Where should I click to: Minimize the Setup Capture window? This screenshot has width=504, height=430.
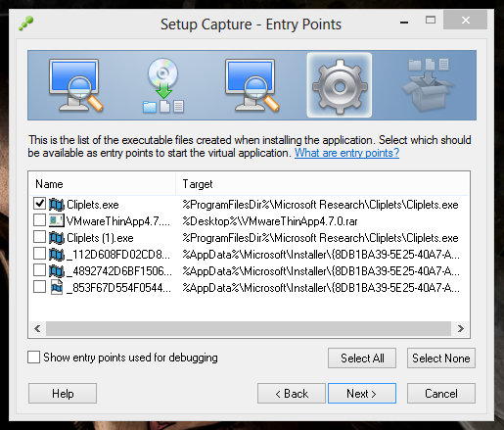(x=404, y=22)
